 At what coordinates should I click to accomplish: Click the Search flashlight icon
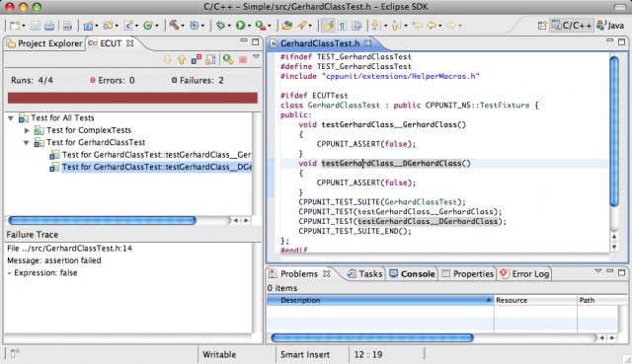tap(301, 26)
